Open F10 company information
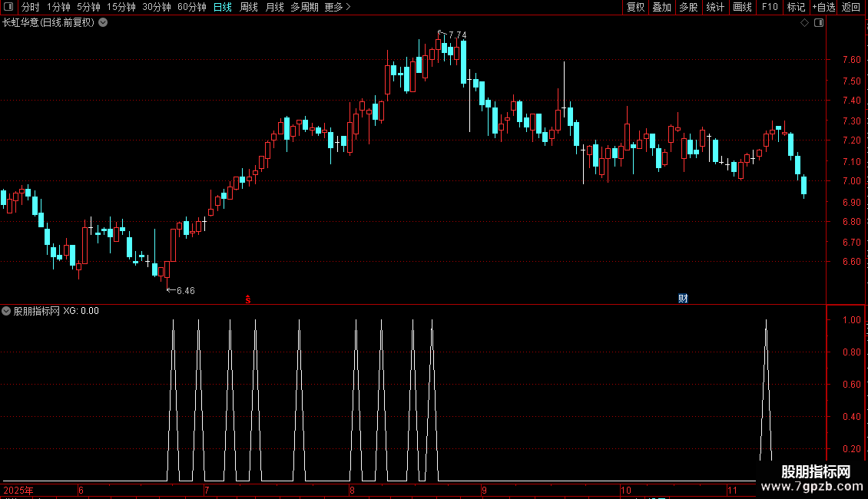868x499 pixels. click(770, 7)
